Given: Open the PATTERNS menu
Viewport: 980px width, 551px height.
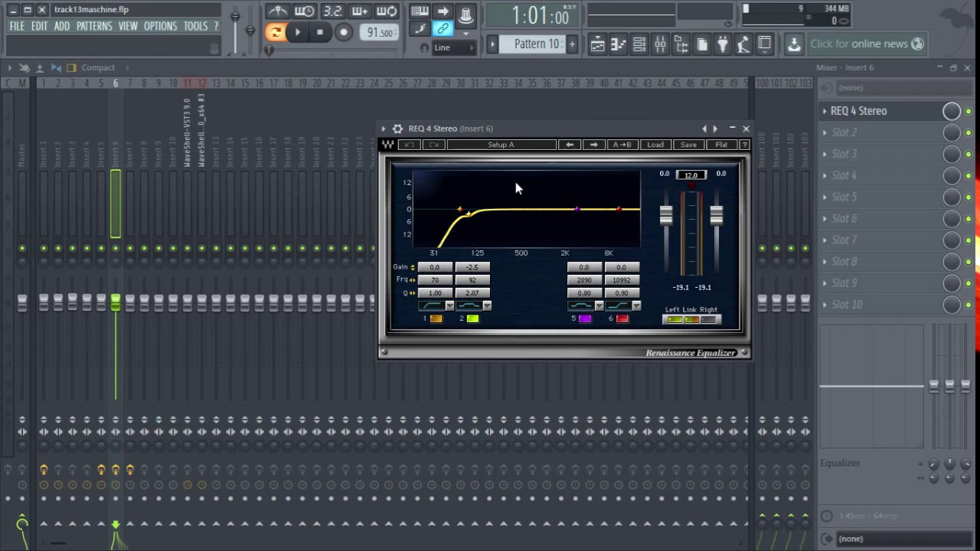Looking at the screenshot, I should click(94, 26).
